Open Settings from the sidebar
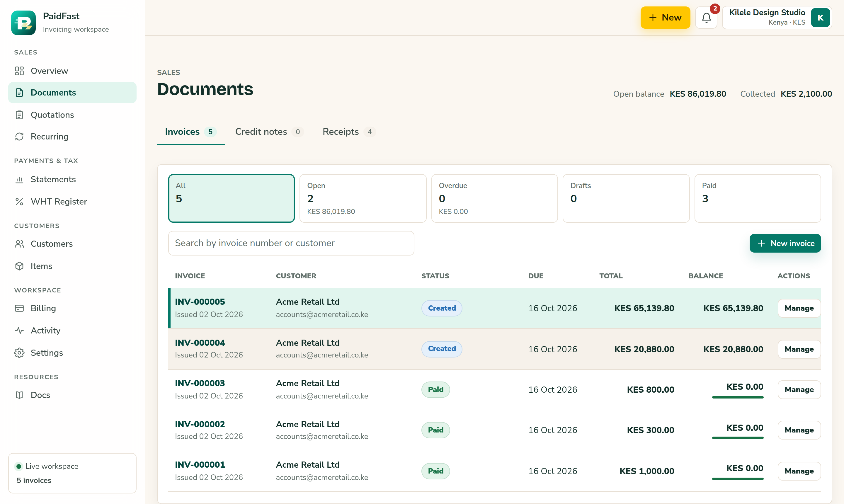This screenshot has width=844, height=504. pyautogui.click(x=72, y=353)
